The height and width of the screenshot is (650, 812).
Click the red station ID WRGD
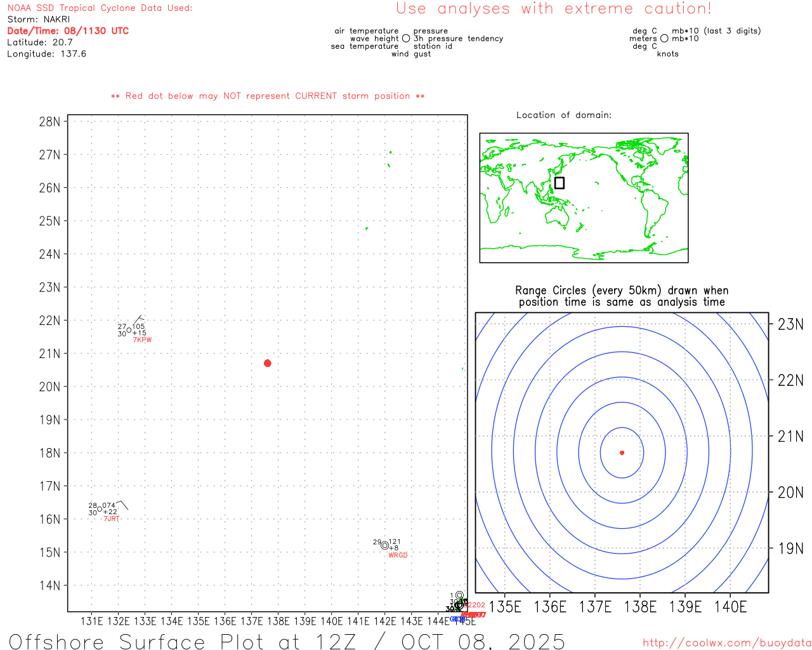[x=398, y=555]
